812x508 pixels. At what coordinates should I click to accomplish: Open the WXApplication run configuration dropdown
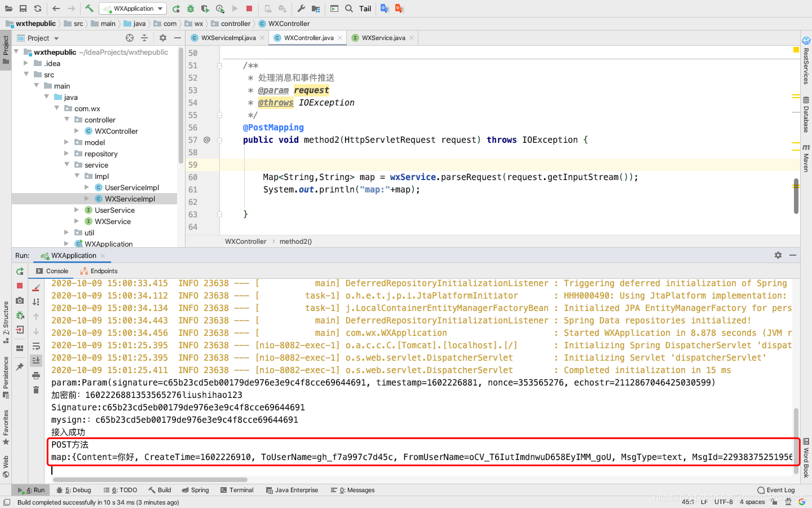coord(133,8)
